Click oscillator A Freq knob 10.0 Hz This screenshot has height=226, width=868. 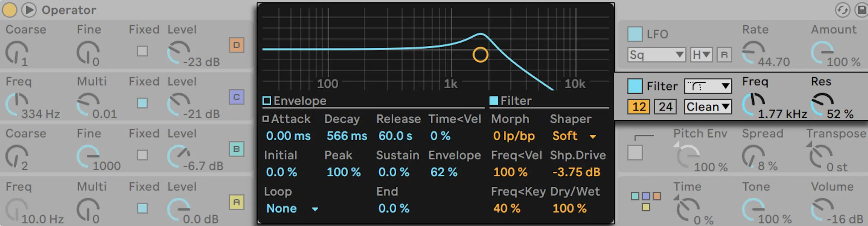tap(16, 210)
